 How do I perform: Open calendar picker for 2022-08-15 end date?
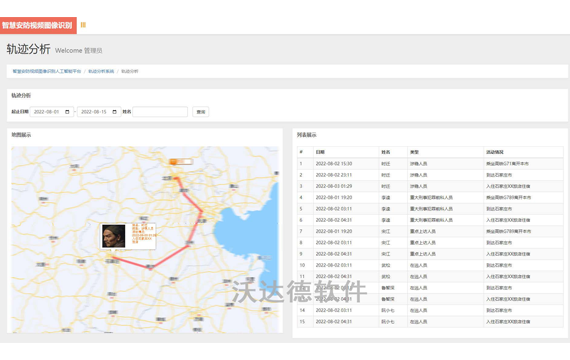[x=115, y=112]
